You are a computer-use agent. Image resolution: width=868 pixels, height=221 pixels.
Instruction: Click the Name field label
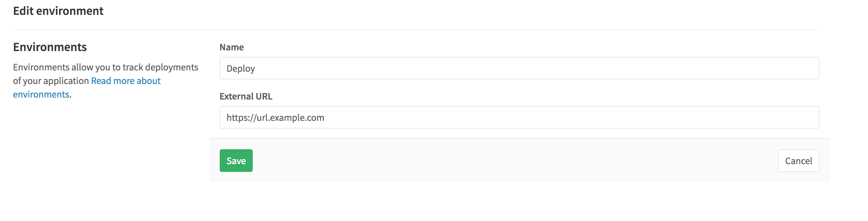click(231, 47)
